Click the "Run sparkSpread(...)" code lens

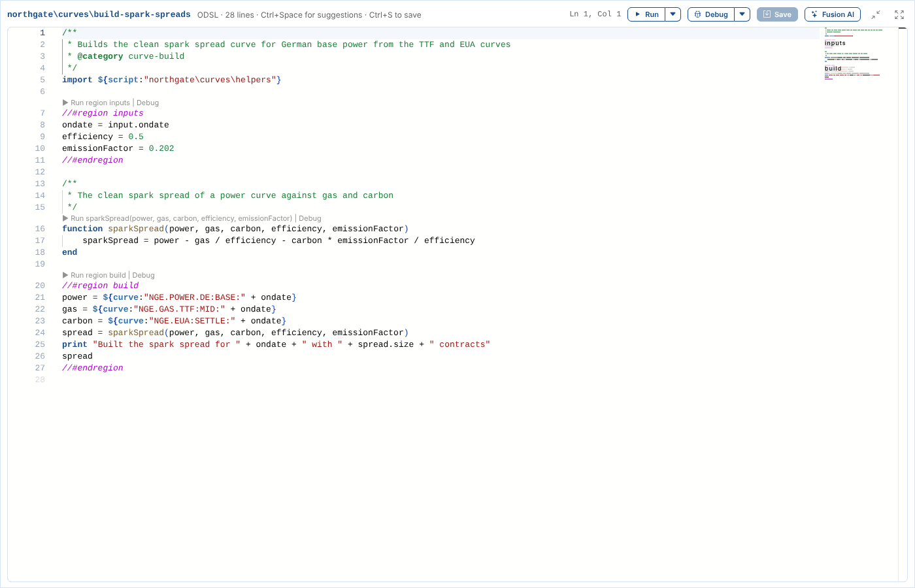coord(177,218)
